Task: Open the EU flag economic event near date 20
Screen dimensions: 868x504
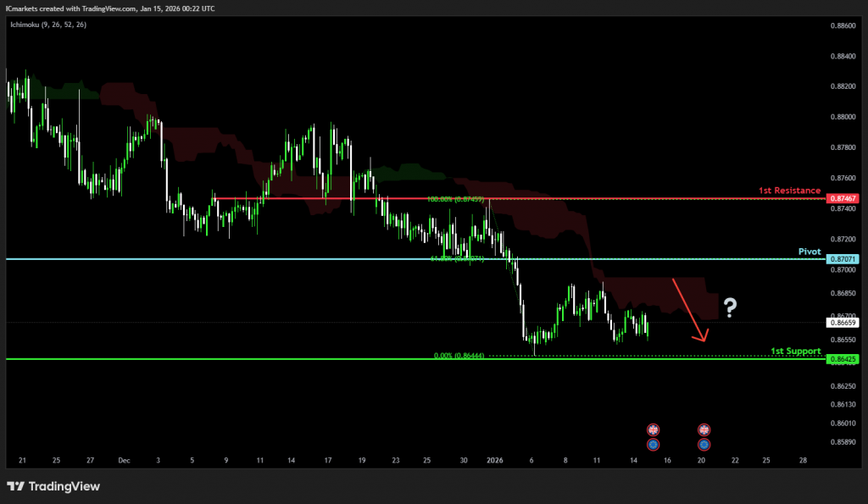Action: tap(704, 444)
